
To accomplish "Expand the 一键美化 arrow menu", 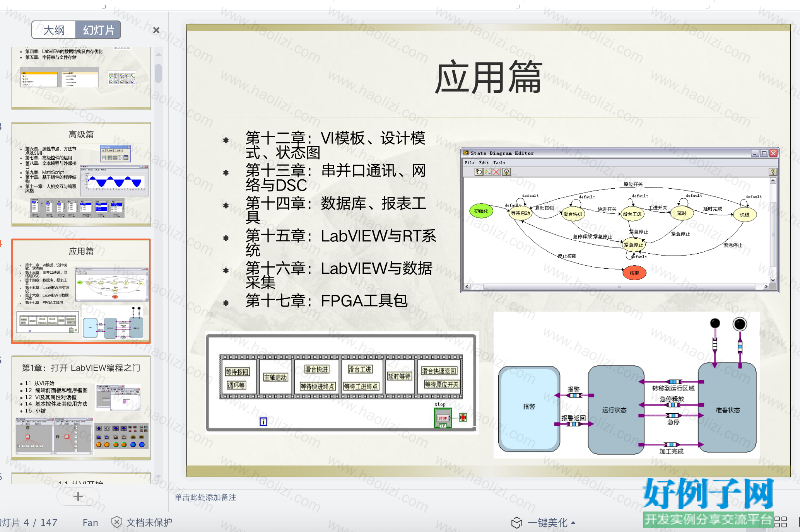I will [573, 523].
